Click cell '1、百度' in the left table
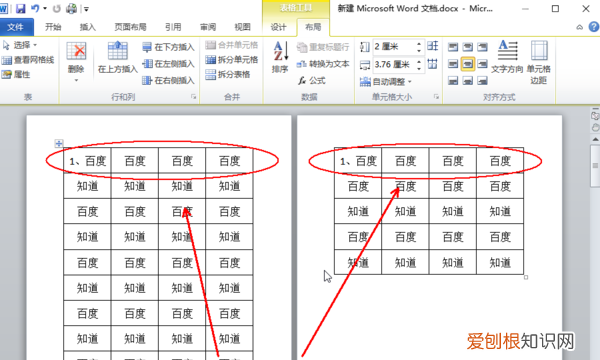 [87, 161]
